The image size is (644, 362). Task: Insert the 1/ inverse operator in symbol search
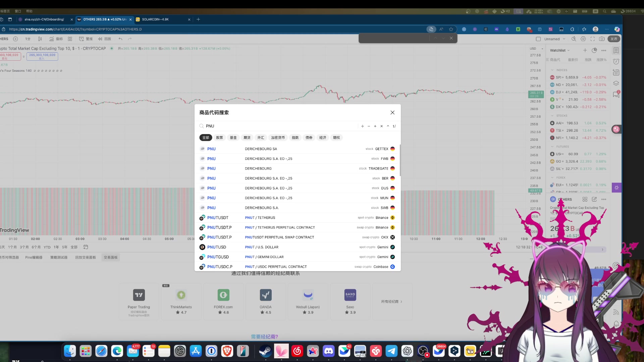[x=394, y=126]
